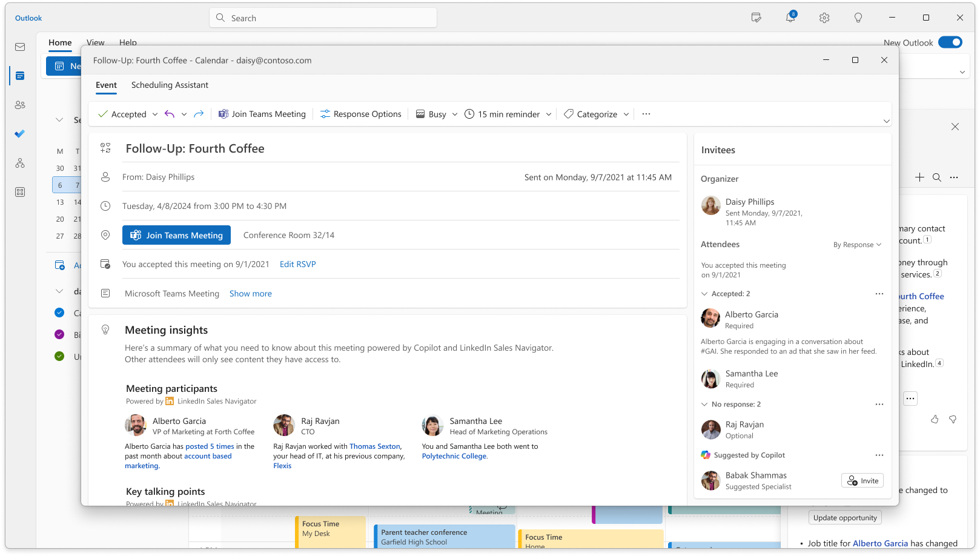
Task: Open Settings gear icon
Action: click(824, 18)
